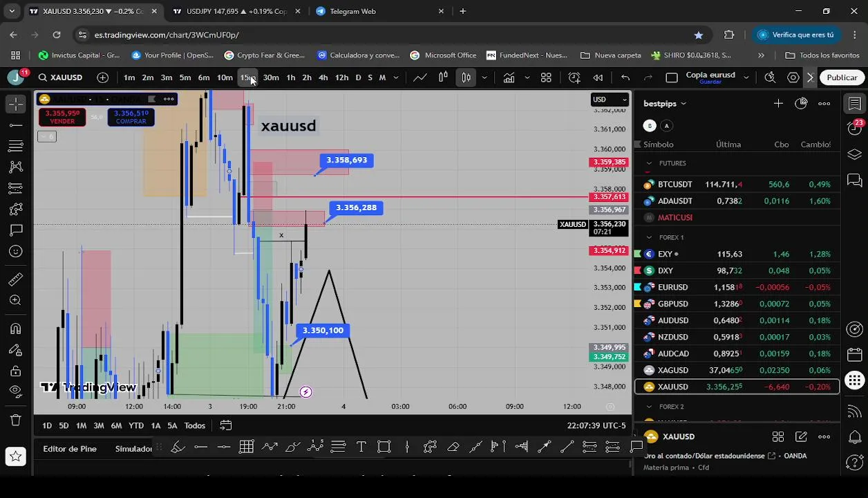Screen dimensions: 868x498
Task: Set the YTD date range
Action: 136,425
